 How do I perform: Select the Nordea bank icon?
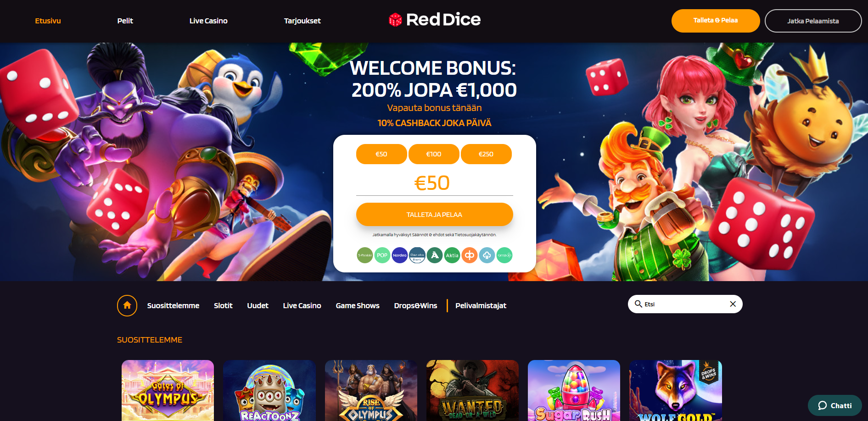point(399,255)
